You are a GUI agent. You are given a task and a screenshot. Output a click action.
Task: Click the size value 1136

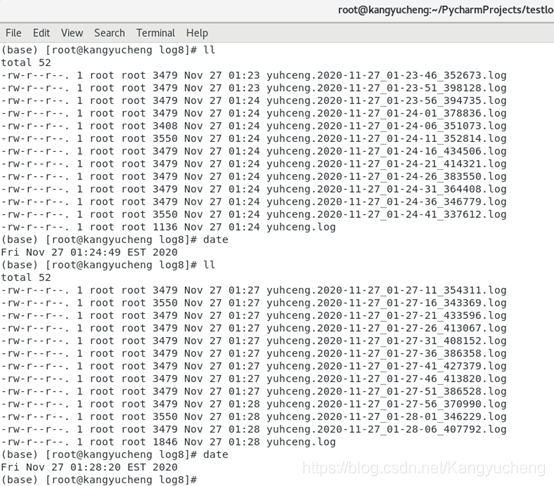[165, 227]
